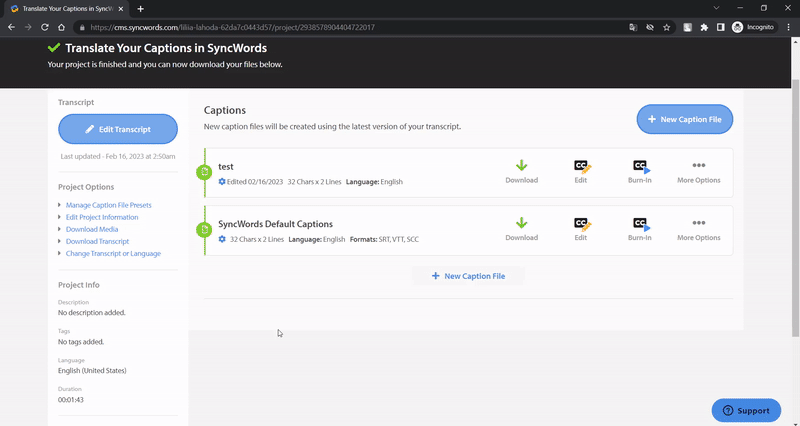This screenshot has width=800, height=426.
Task: Go back in the browser
Action: (11, 28)
